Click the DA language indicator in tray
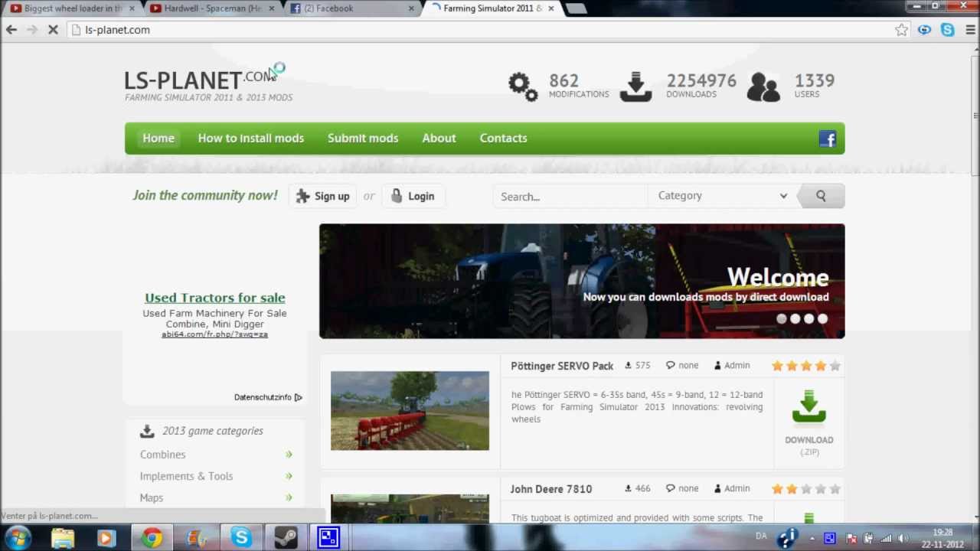The image size is (980, 551). (x=761, y=536)
